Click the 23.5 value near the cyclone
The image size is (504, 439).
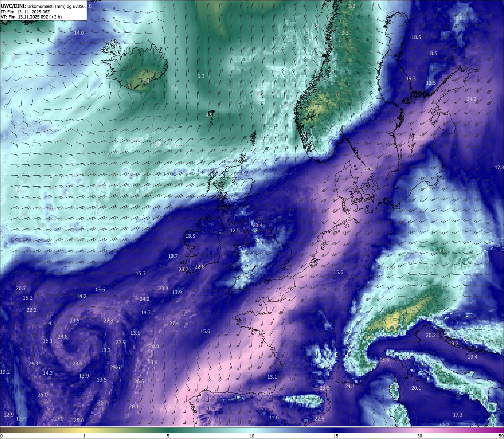(74, 321)
